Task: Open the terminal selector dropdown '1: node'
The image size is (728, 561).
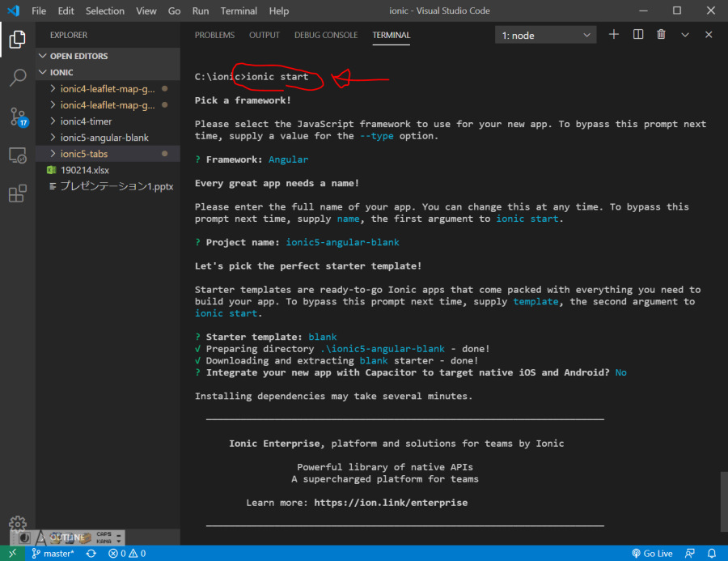Action: (546, 36)
